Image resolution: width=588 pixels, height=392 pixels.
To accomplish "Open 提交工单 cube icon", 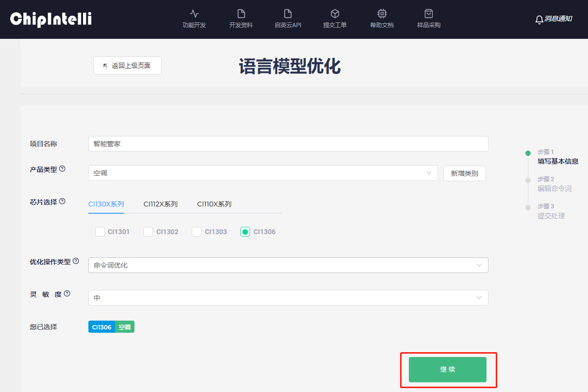I will pyautogui.click(x=335, y=14).
